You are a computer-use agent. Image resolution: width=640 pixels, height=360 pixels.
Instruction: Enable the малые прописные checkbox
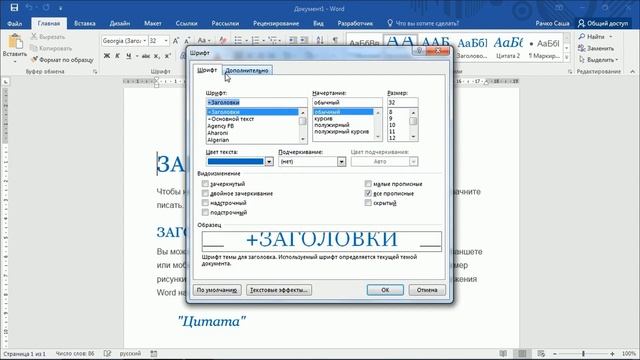click(x=368, y=184)
